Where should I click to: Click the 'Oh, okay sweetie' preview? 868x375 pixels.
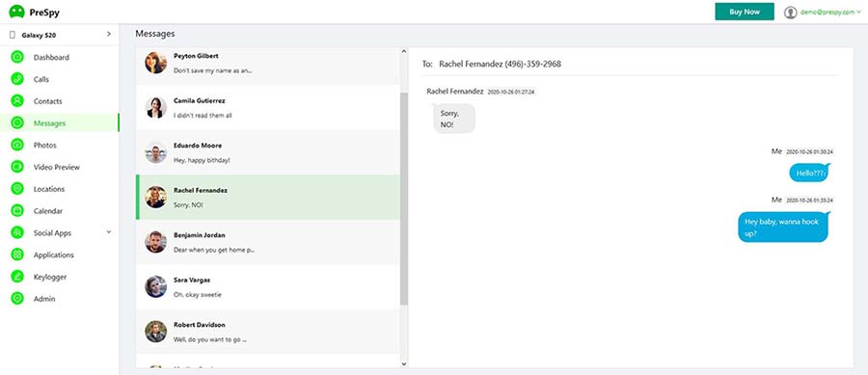(197, 295)
